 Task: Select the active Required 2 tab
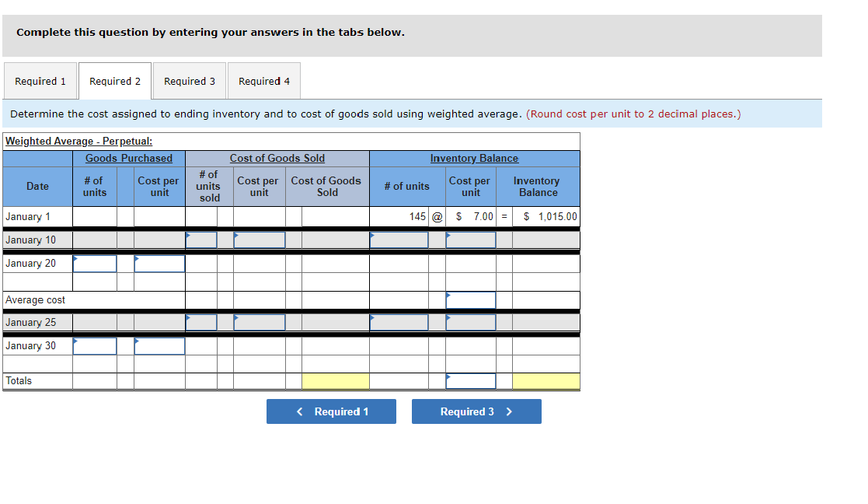(114, 80)
